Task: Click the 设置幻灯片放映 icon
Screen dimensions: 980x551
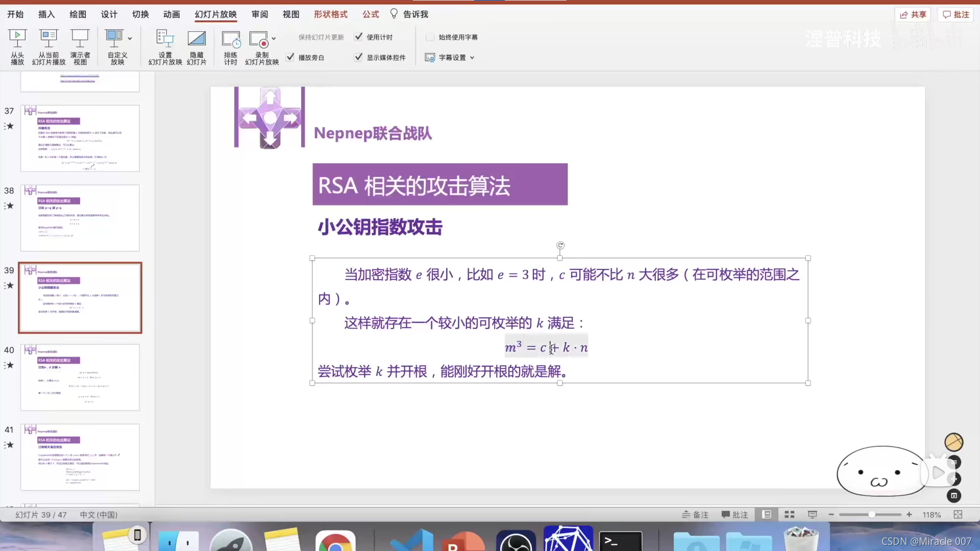Action: coord(165,46)
